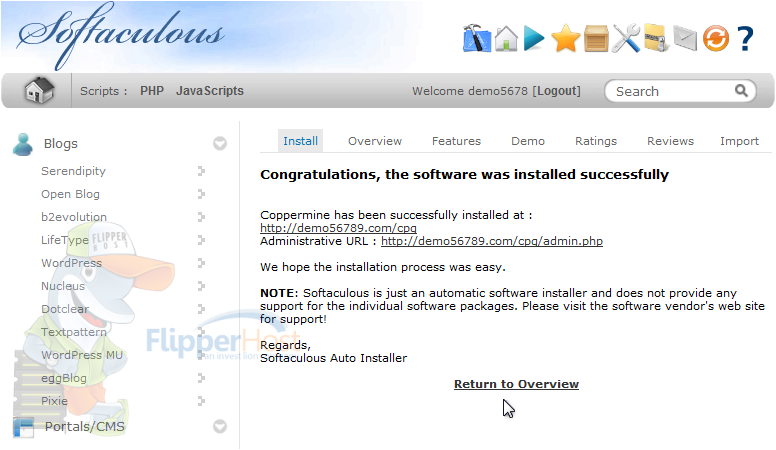This screenshot has height=450, width=776.
Task: Click the arrow icon next to Nucleus
Action: 201,286
